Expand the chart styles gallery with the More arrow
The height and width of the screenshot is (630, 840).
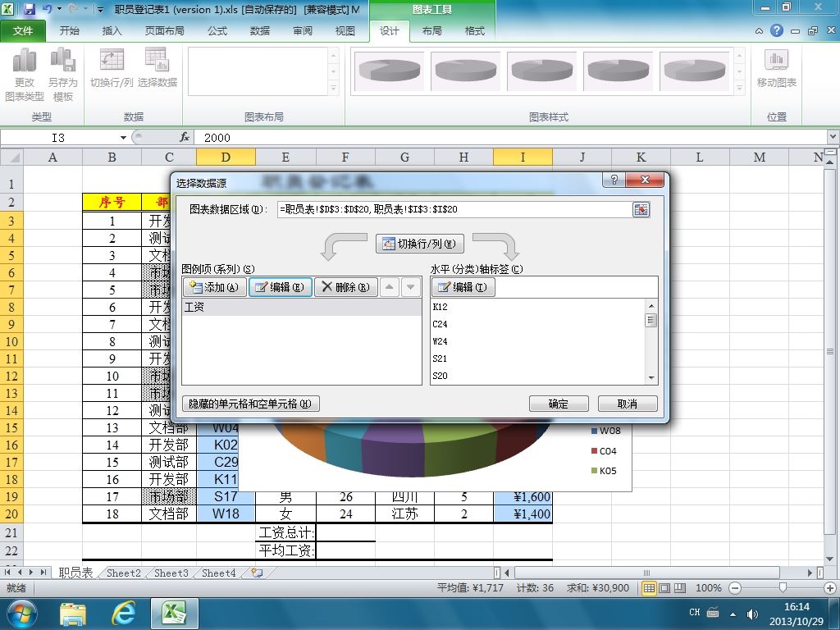740,88
